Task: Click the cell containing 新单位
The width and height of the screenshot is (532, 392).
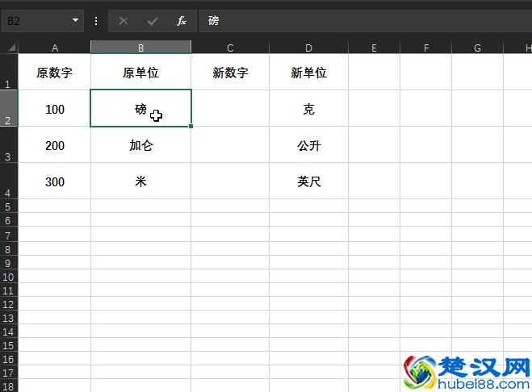Action: 308,73
